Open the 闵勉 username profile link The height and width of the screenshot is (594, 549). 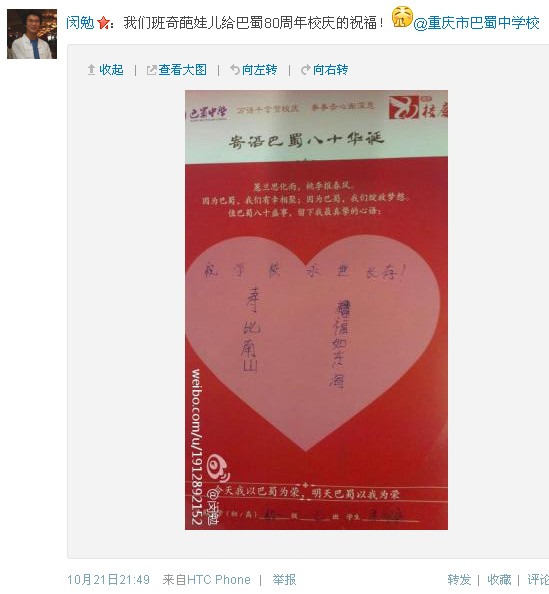click(x=80, y=23)
